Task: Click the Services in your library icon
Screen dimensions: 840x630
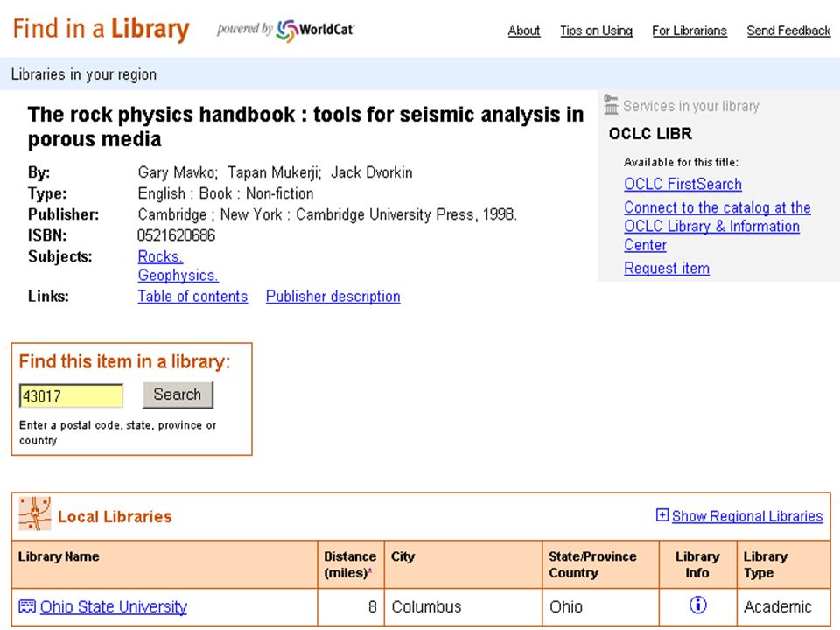Action: click(x=612, y=104)
